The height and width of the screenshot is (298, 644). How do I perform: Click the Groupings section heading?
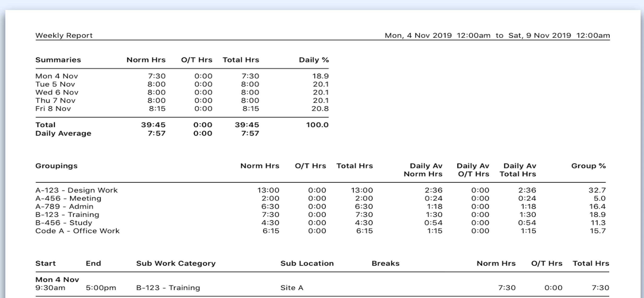[57, 166]
